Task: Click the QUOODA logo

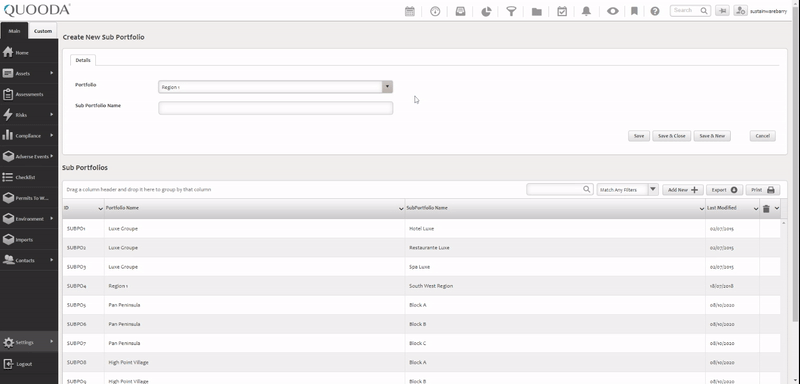Action: click(x=37, y=10)
